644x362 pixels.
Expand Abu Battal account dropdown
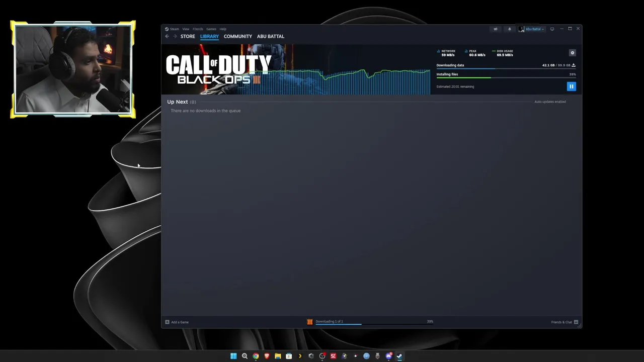pos(535,29)
